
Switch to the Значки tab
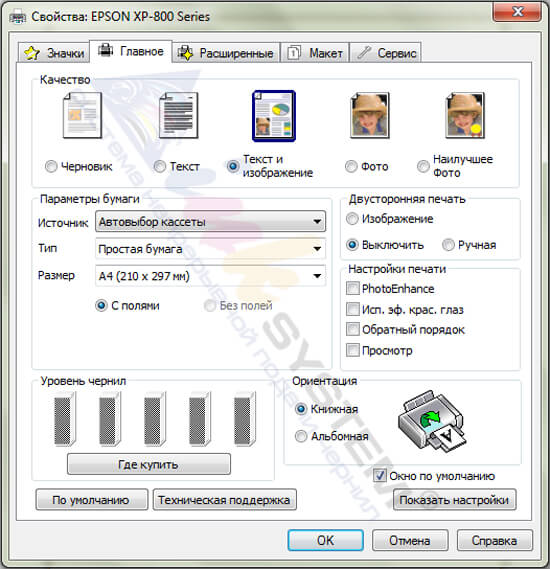pos(54,53)
